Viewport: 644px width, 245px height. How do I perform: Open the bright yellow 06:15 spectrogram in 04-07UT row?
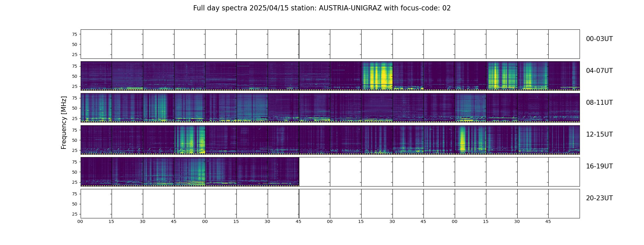(x=377, y=76)
